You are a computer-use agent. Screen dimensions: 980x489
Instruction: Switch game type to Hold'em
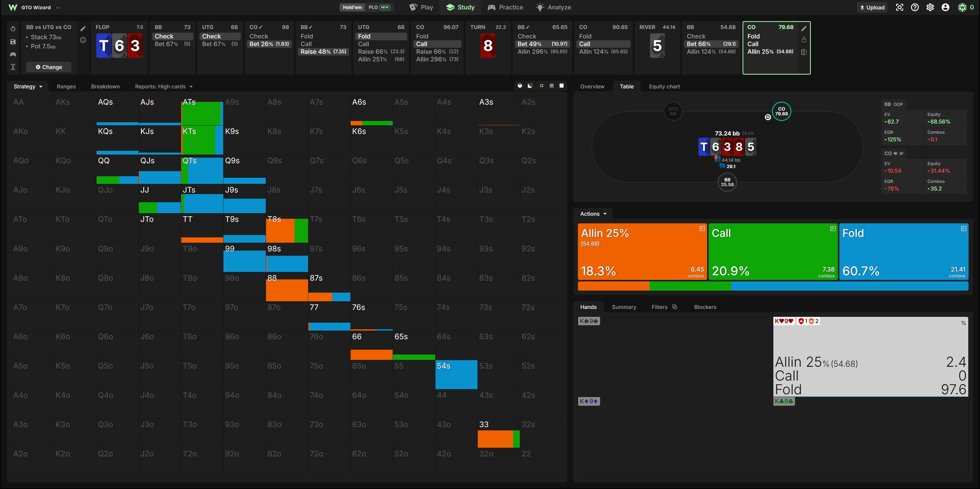coord(352,7)
